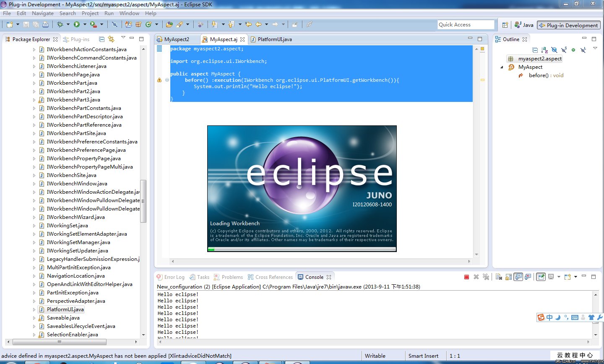Open the File menu
The height and width of the screenshot is (364, 604).
[x=7, y=13]
